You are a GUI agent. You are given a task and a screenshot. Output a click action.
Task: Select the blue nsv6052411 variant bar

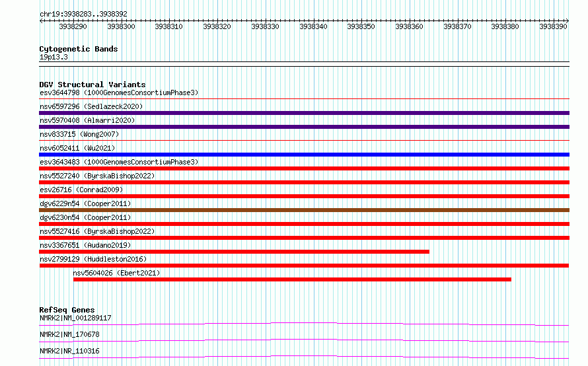click(304, 155)
